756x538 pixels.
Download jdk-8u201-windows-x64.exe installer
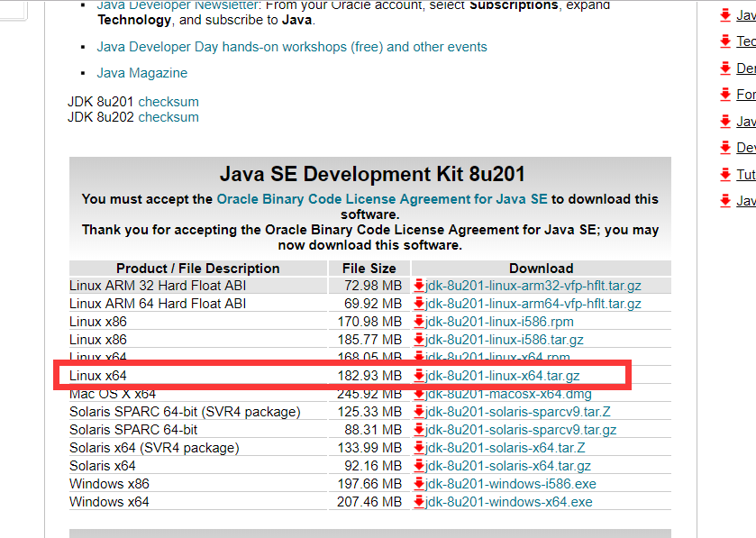509,502
